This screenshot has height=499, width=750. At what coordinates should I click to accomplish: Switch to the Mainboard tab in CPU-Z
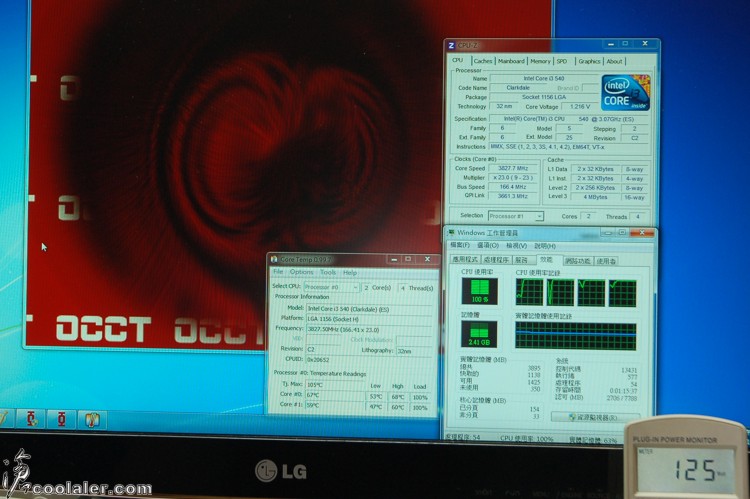pyautogui.click(x=511, y=61)
